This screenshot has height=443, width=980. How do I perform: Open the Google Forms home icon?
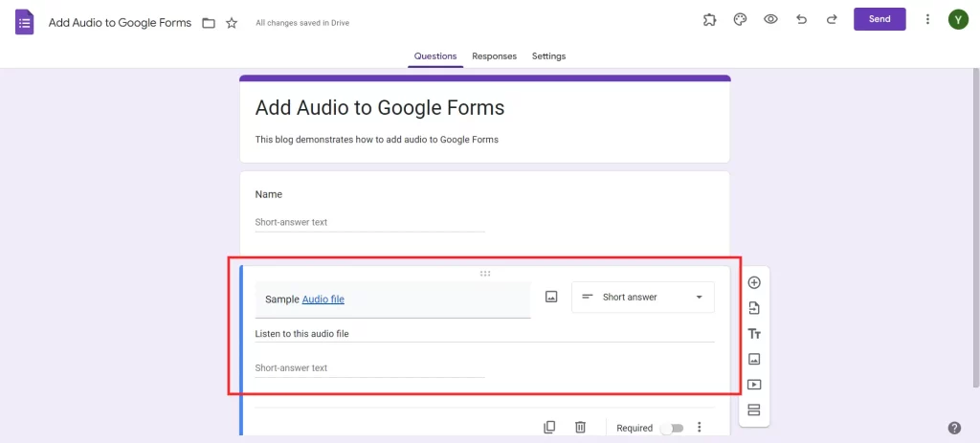pos(24,23)
